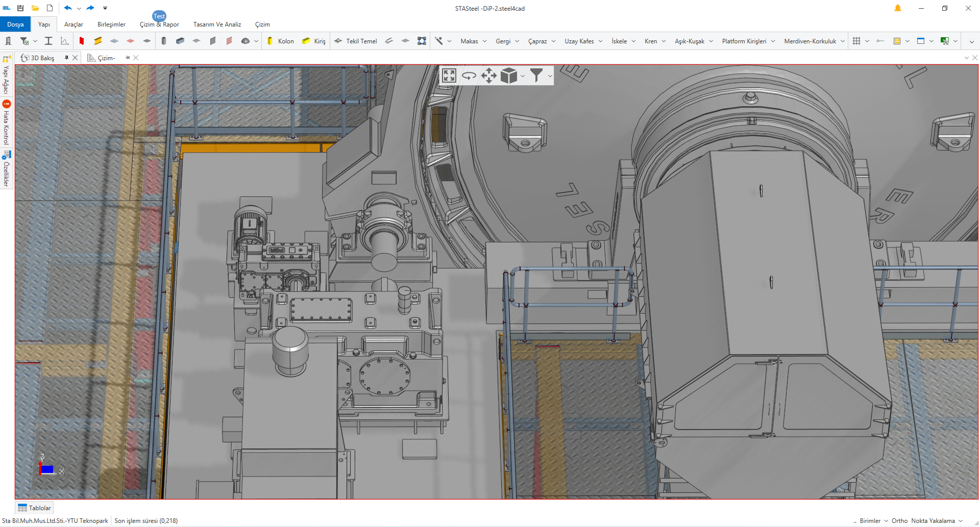This screenshot has width=980, height=527.
Task: Pin the 3D Bakış tab
Action: (x=66, y=58)
